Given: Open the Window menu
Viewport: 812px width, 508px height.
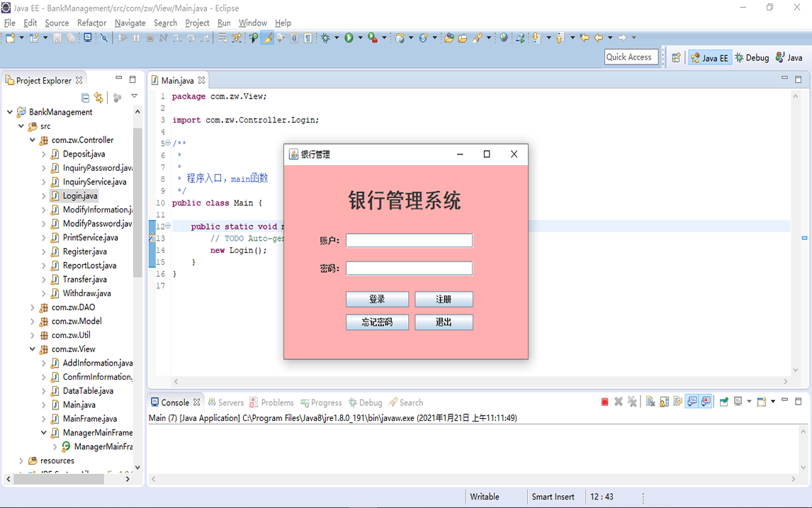Looking at the screenshot, I should (x=253, y=23).
